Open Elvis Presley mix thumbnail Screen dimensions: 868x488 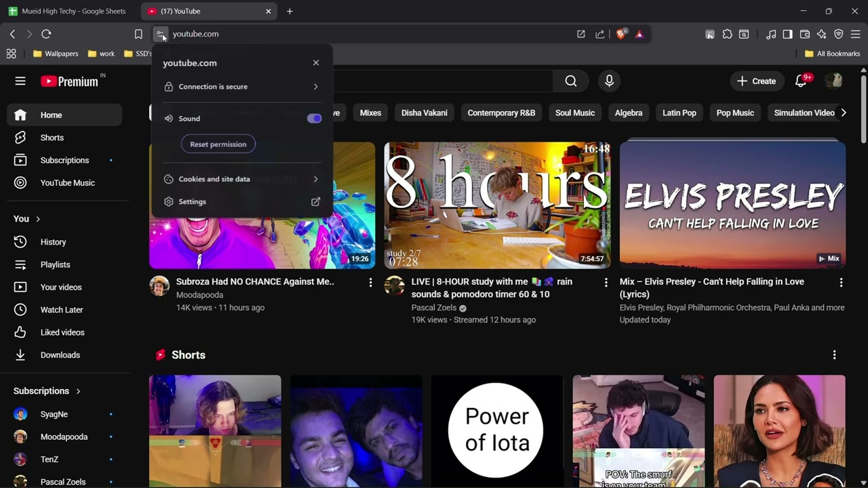(732, 205)
